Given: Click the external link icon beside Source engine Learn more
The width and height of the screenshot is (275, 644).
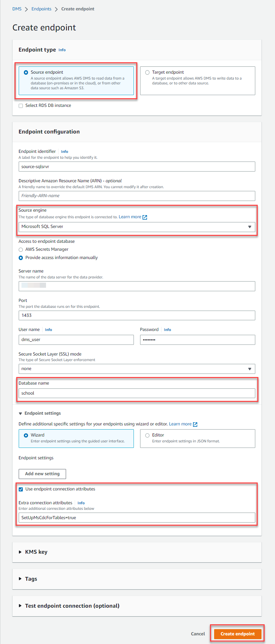Looking at the screenshot, I should [x=145, y=217].
